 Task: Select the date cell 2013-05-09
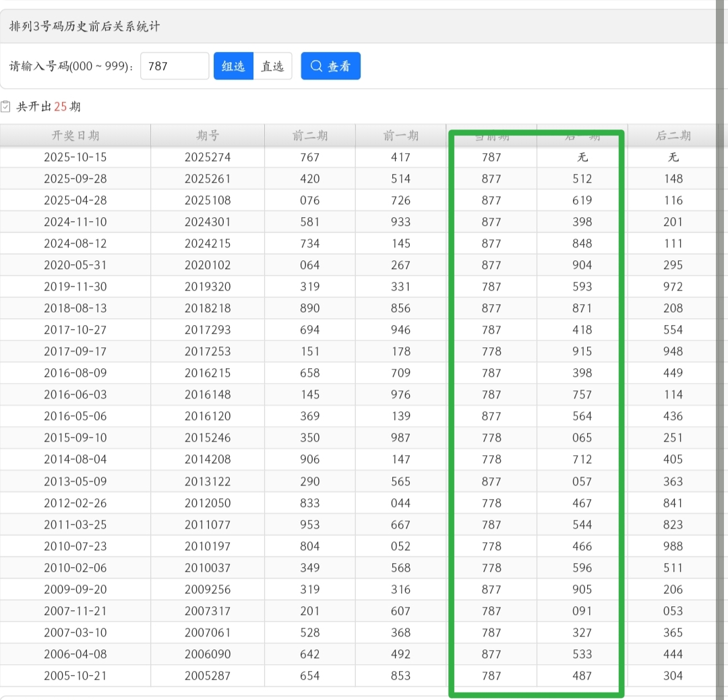[x=75, y=482]
